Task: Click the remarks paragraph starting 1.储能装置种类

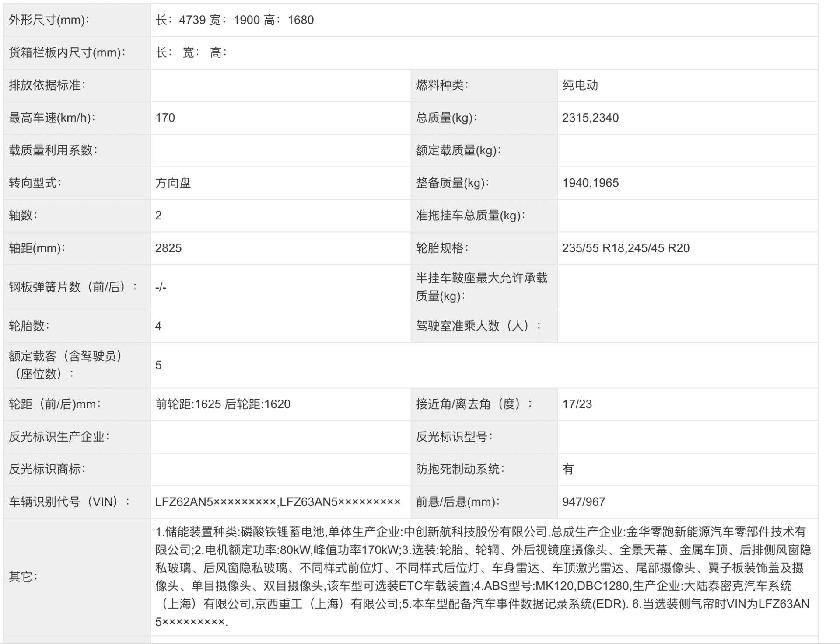Action: [481, 577]
